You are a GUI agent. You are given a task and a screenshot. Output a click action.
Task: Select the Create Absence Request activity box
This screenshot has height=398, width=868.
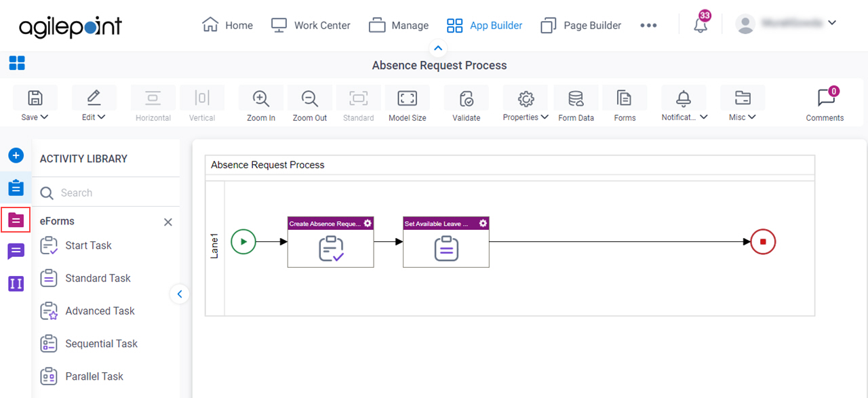point(330,242)
